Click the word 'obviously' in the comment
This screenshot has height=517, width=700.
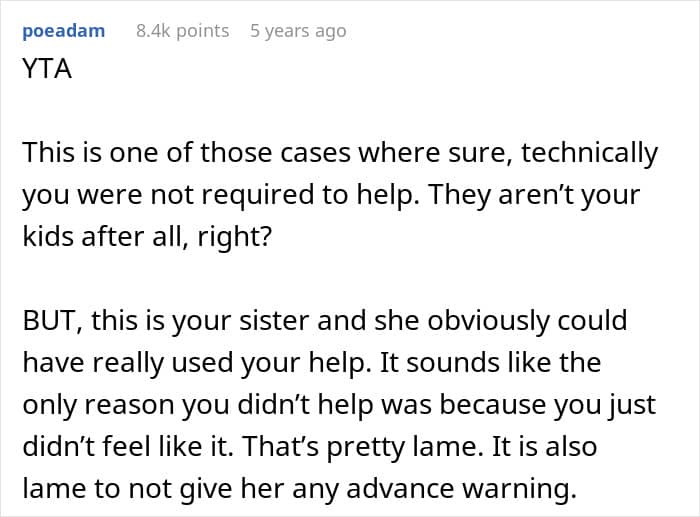point(483,321)
